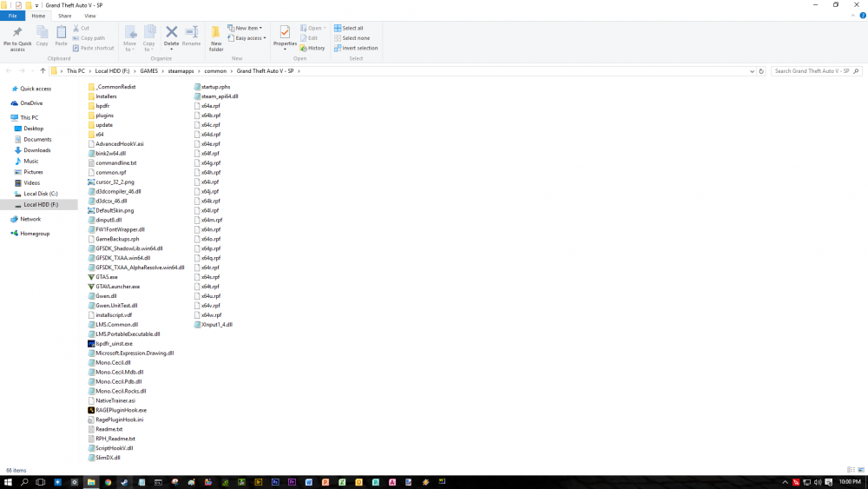
Task: Switch to the Share ribbon tab
Action: [x=65, y=16]
